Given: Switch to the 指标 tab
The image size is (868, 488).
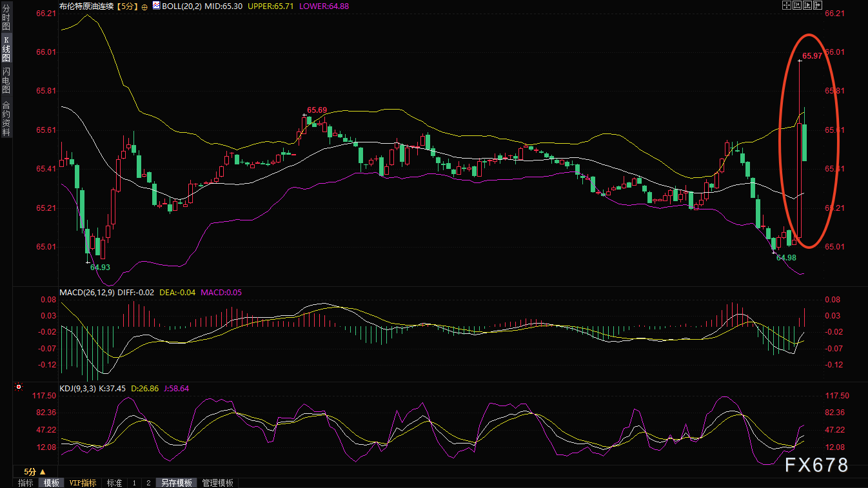Looking at the screenshot, I should point(26,483).
